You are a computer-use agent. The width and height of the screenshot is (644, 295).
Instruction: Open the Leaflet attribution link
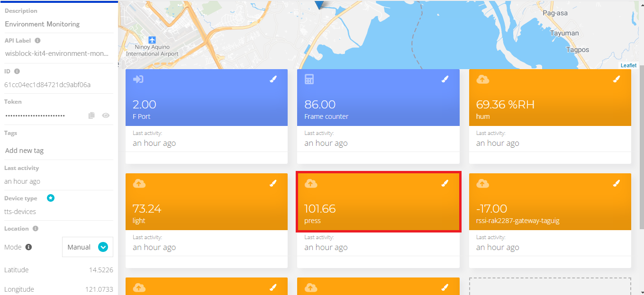(628, 65)
